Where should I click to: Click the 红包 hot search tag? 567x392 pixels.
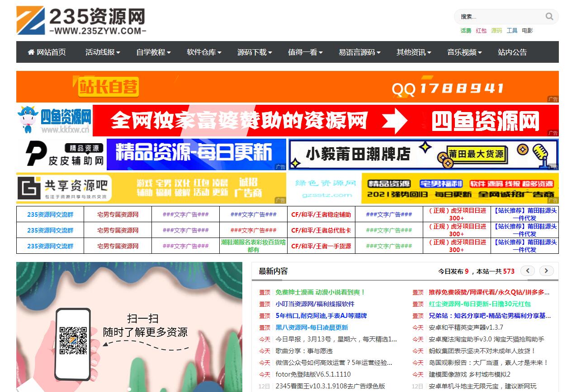point(481,31)
